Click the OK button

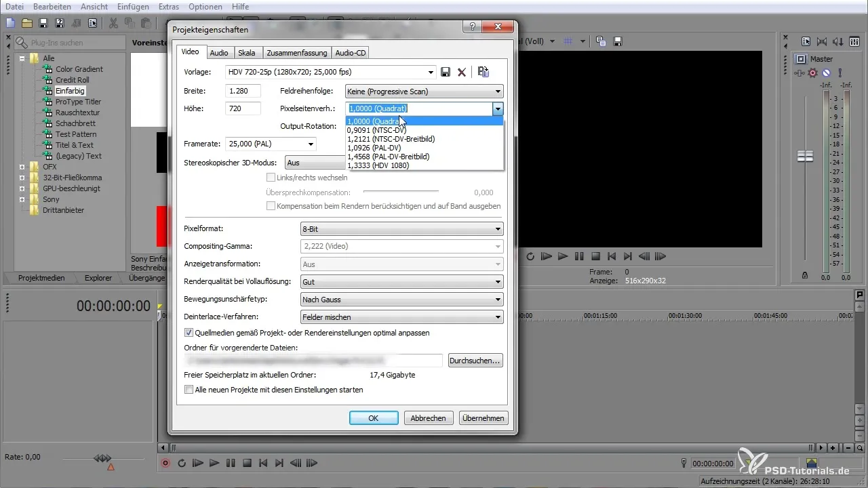(374, 418)
